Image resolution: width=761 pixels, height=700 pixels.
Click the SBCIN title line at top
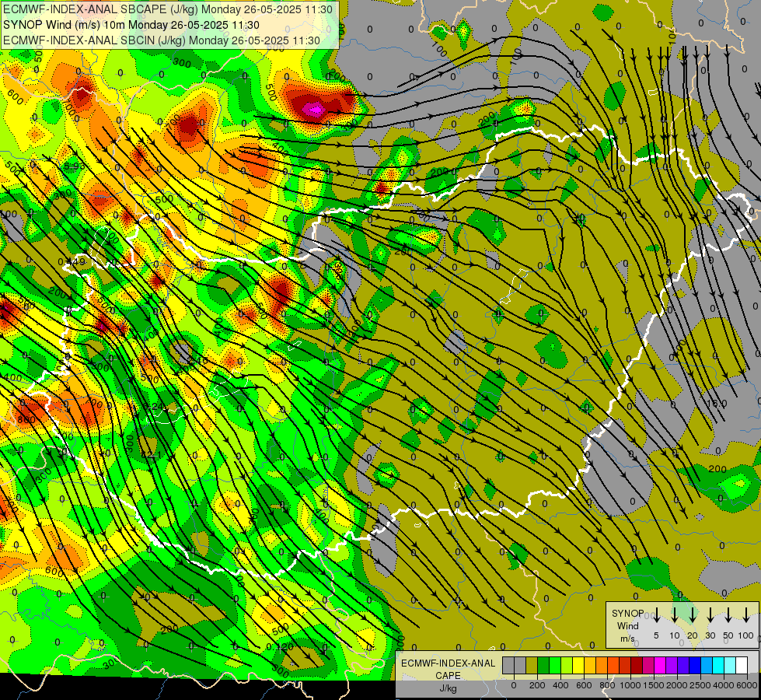pyautogui.click(x=162, y=40)
